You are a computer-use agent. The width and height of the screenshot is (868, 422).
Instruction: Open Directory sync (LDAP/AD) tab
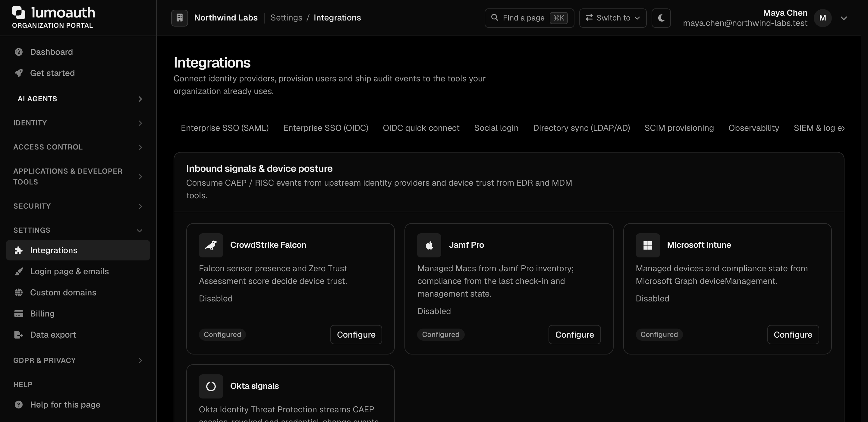click(581, 128)
